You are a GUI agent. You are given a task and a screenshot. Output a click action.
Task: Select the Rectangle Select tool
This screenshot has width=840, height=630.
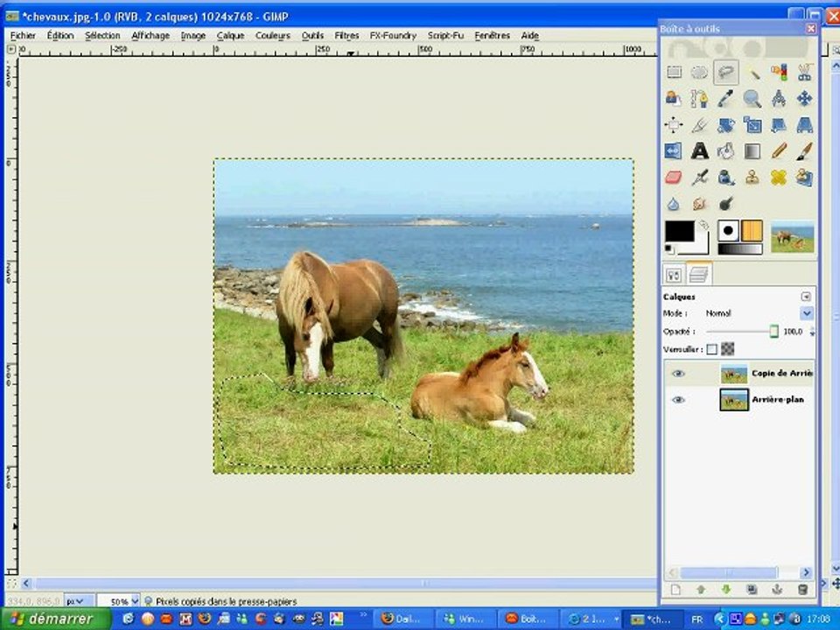[x=674, y=72]
